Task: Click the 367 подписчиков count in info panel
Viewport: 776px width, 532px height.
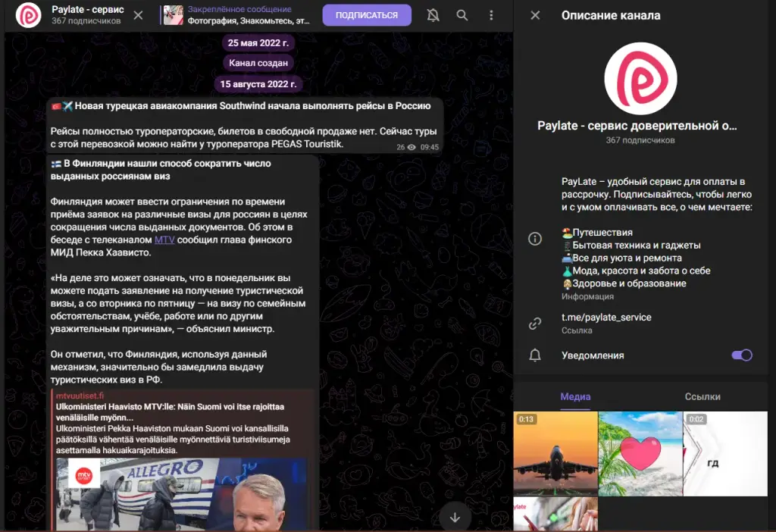Action: pyautogui.click(x=640, y=140)
